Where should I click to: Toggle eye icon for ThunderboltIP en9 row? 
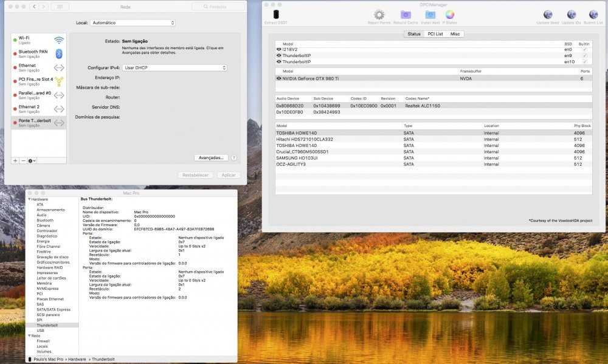(278, 55)
